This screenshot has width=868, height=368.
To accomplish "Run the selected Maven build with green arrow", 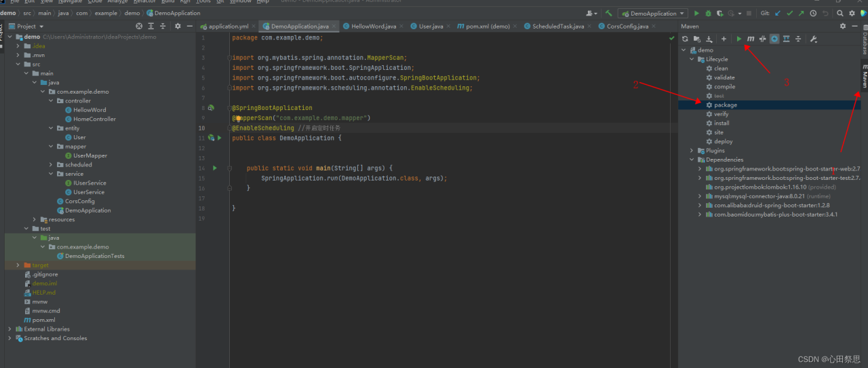I will [x=739, y=39].
